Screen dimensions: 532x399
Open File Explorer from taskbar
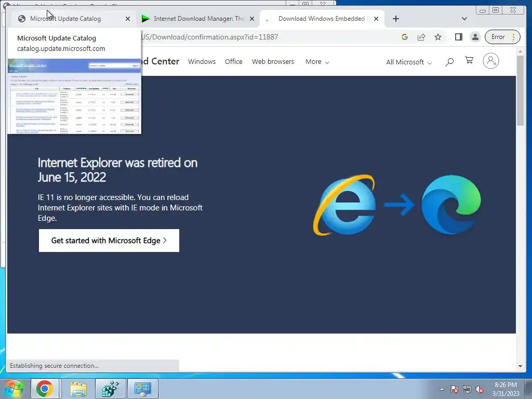[78, 389]
